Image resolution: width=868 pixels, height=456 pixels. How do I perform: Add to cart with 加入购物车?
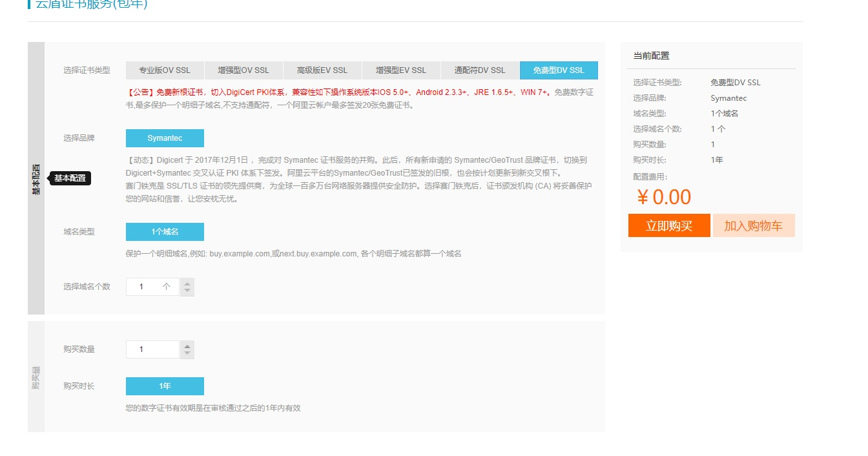[x=753, y=226]
